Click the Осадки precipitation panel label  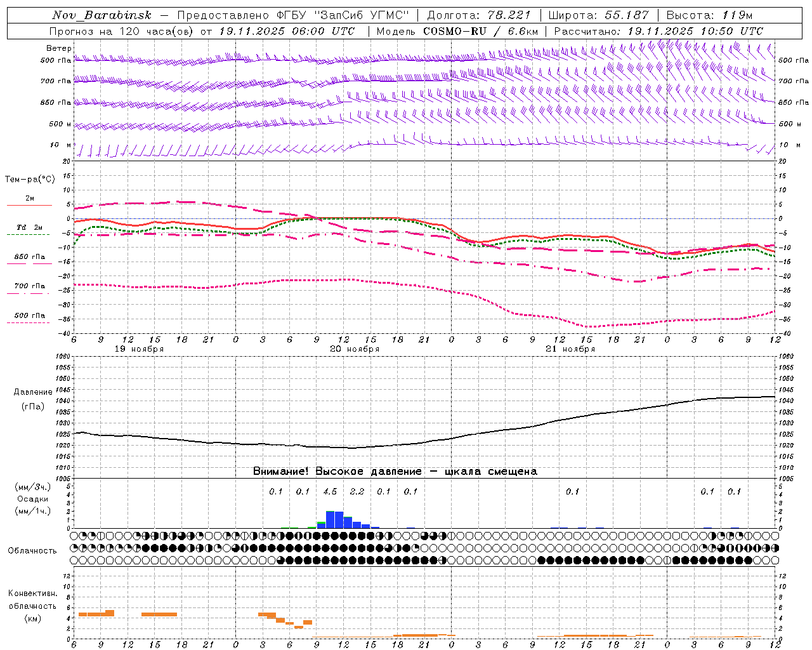[33, 499]
